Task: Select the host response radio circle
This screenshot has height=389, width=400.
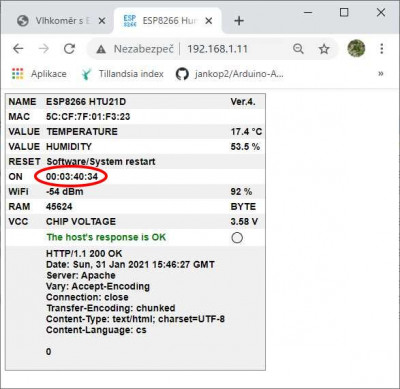Action: tap(237, 238)
